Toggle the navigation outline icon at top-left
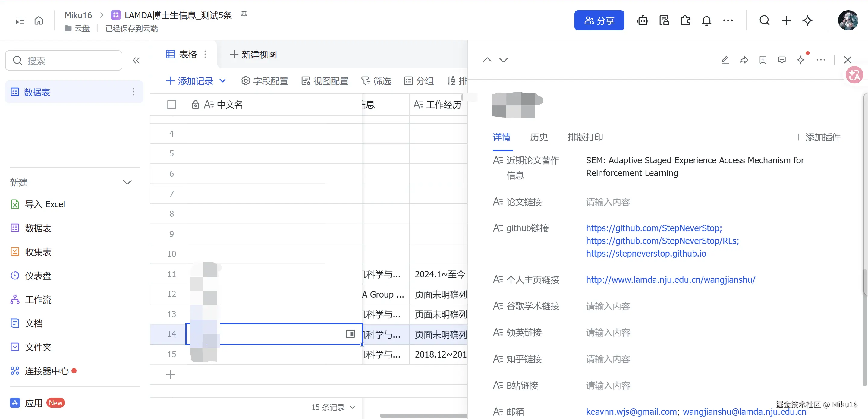The width and height of the screenshot is (868, 419). pyautogui.click(x=20, y=20)
